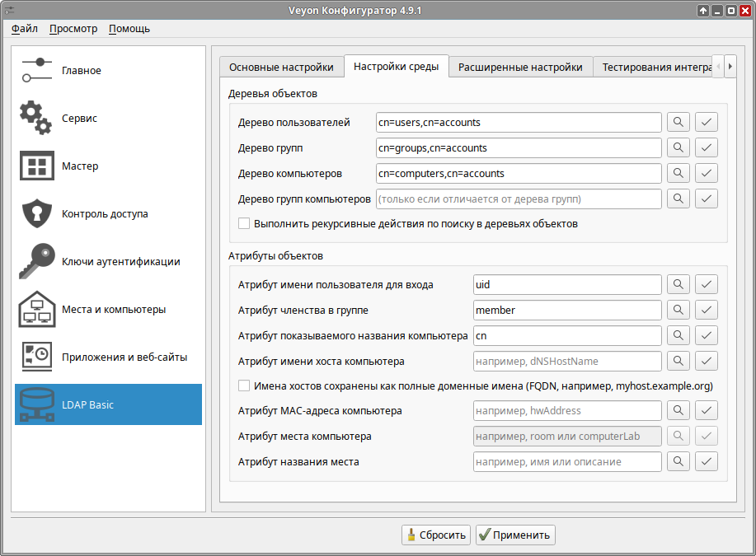756x556 pixels.
Task: Browse the Дерево групп with magnifier
Action: click(x=678, y=148)
